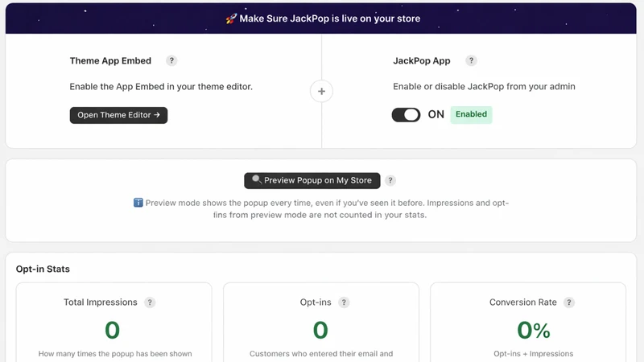644x362 pixels.
Task: Open Theme Editor button
Action: coord(118,115)
